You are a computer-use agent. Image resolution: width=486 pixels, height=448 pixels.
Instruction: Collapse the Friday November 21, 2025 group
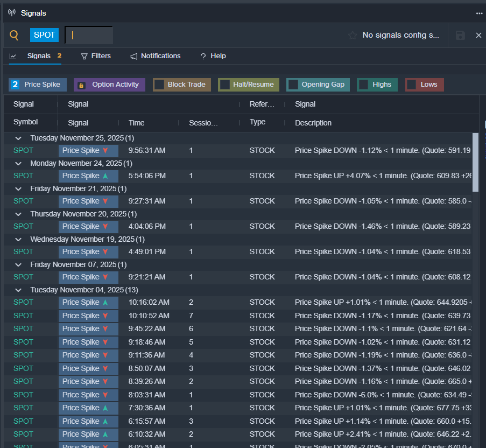point(19,189)
